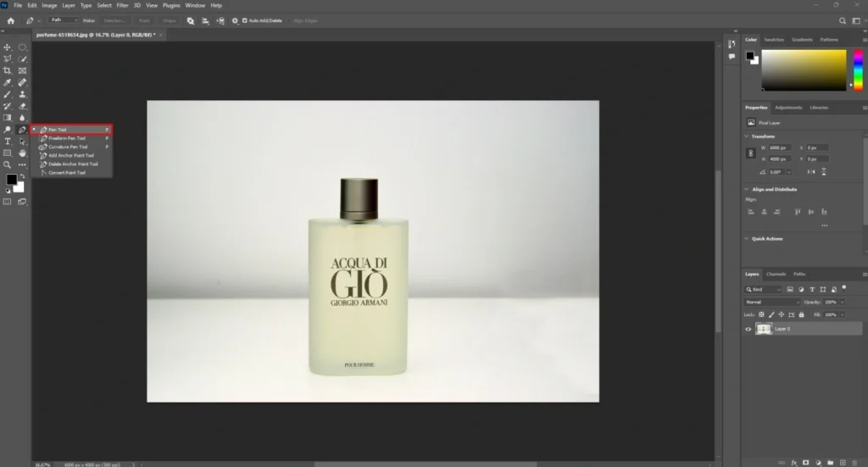Change screen mode from toolbox
The height and width of the screenshot is (467, 868).
click(22, 202)
